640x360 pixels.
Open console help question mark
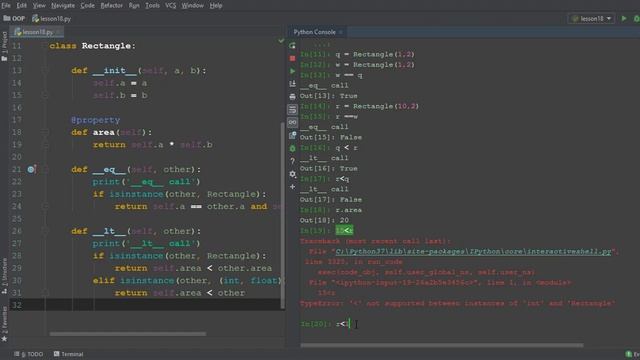[x=292, y=161]
